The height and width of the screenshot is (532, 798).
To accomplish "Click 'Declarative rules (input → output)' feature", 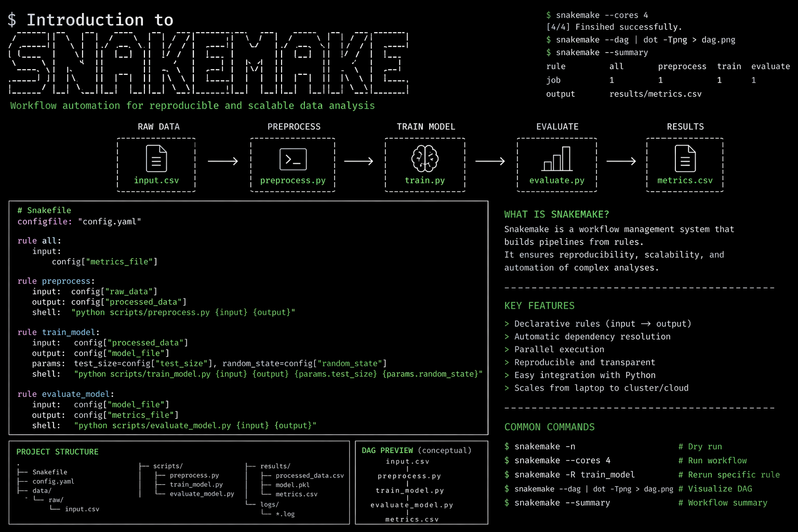I will pyautogui.click(x=603, y=324).
